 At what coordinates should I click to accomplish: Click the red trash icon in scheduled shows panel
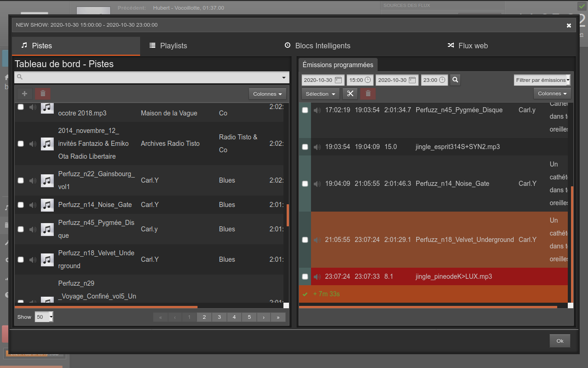tap(368, 94)
